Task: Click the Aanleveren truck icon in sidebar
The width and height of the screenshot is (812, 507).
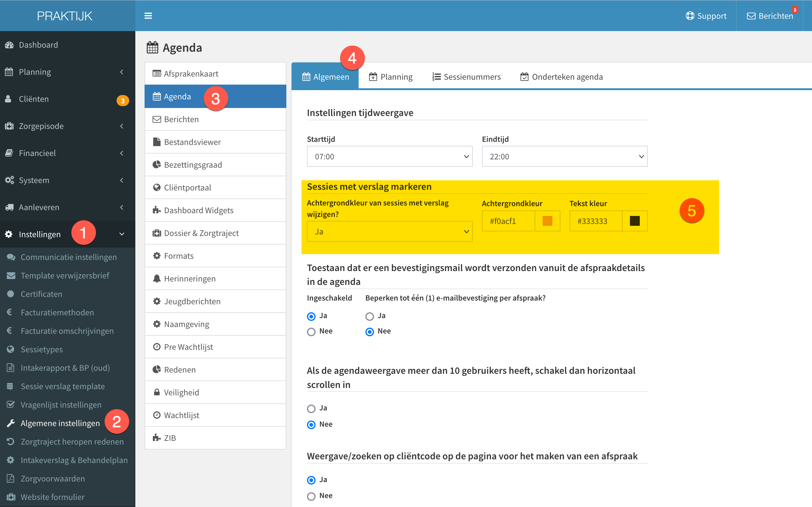Action: [10, 207]
